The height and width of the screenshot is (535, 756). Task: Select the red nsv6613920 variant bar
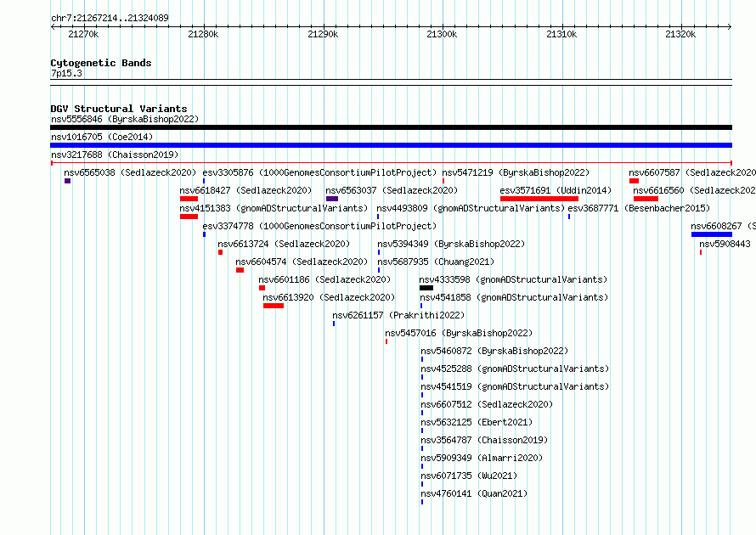click(x=274, y=306)
